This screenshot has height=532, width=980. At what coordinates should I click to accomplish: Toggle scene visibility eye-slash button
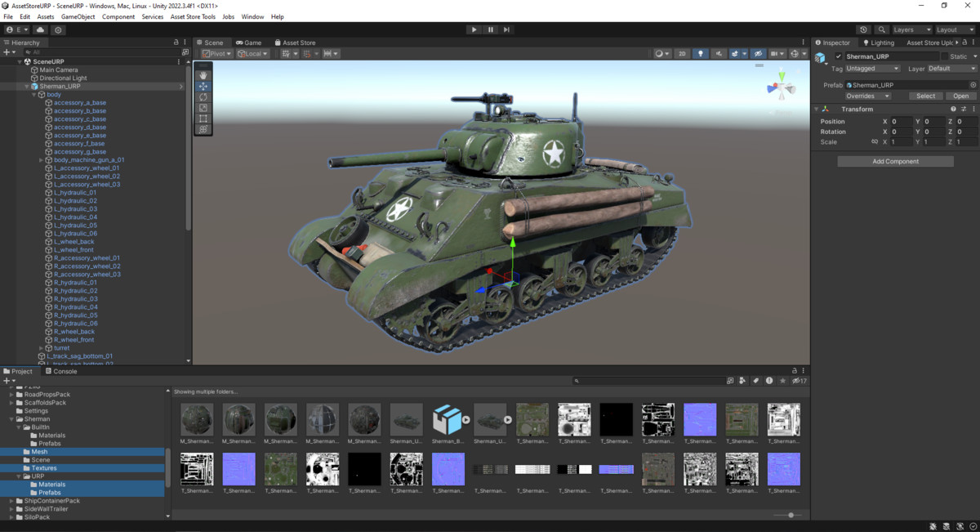759,54
